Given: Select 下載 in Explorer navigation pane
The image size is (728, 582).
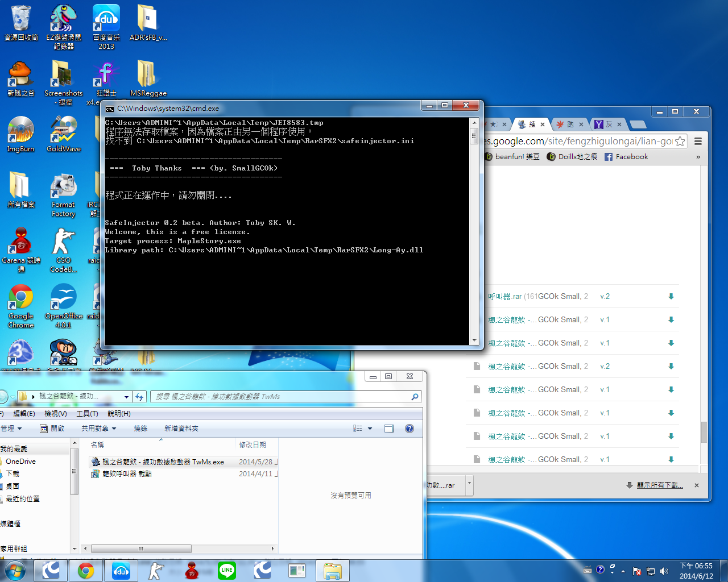Looking at the screenshot, I should (x=13, y=473).
